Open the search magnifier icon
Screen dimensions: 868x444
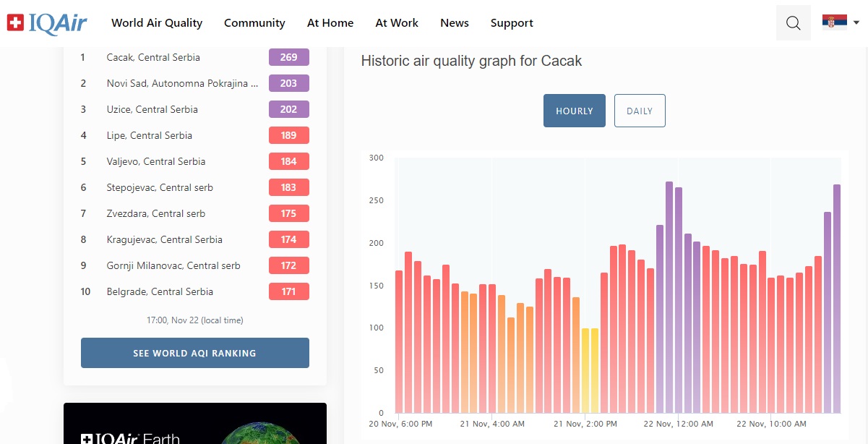(793, 23)
